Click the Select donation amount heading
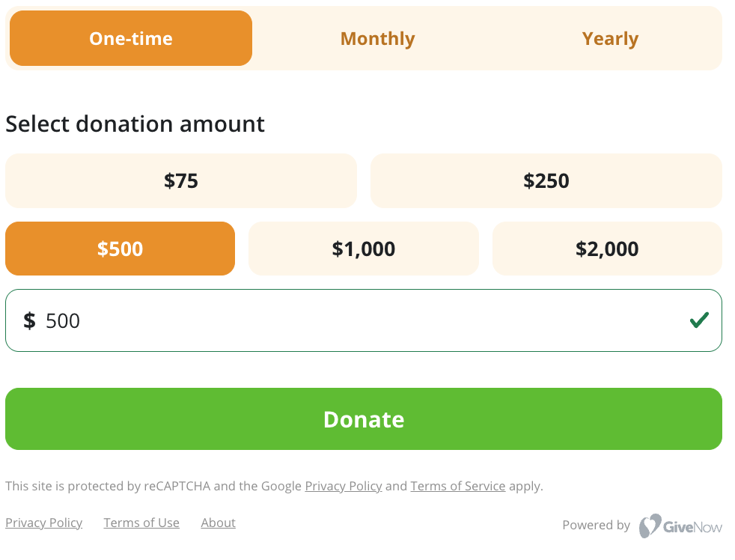The height and width of the screenshot is (560, 735). pos(135,124)
